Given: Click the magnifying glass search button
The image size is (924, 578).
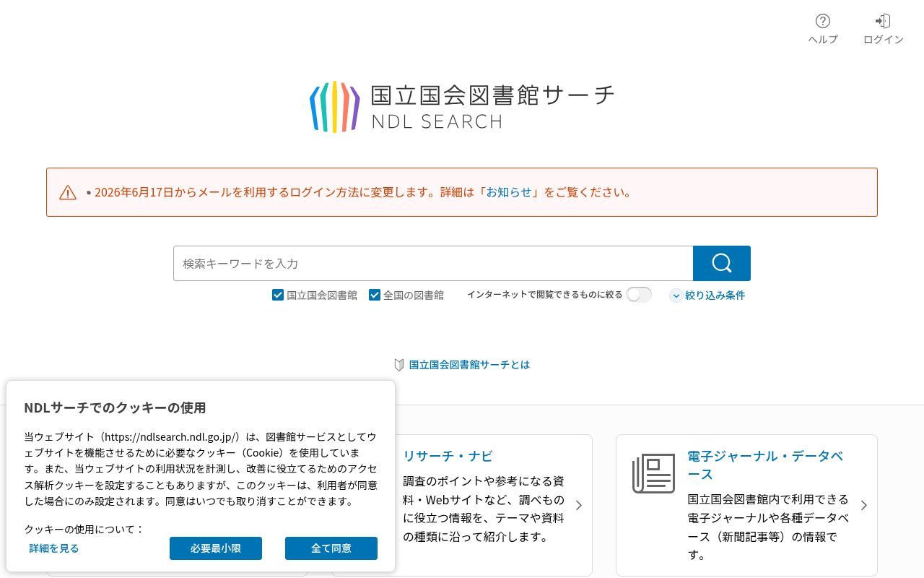Looking at the screenshot, I should click(x=722, y=263).
